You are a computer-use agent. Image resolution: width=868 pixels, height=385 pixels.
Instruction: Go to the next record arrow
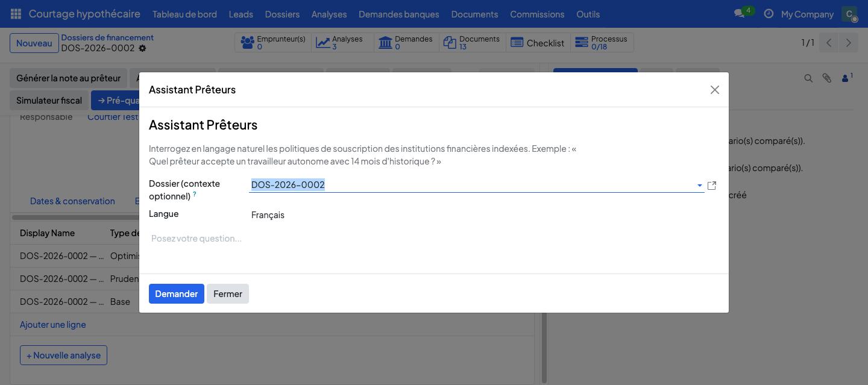[x=848, y=43]
